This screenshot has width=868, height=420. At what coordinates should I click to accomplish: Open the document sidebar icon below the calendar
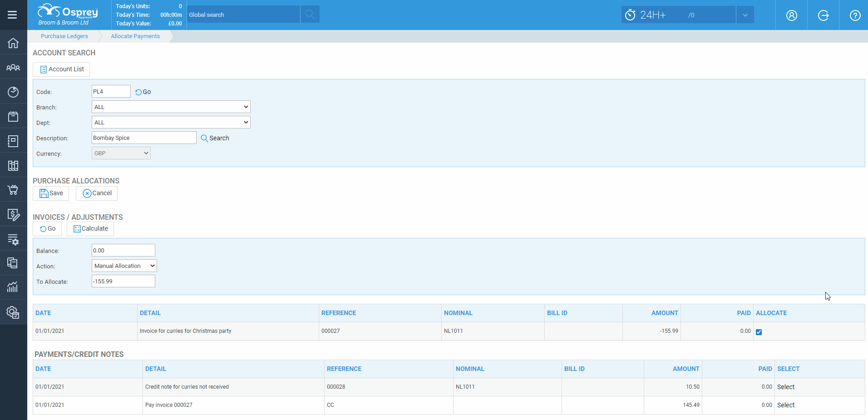tap(13, 141)
